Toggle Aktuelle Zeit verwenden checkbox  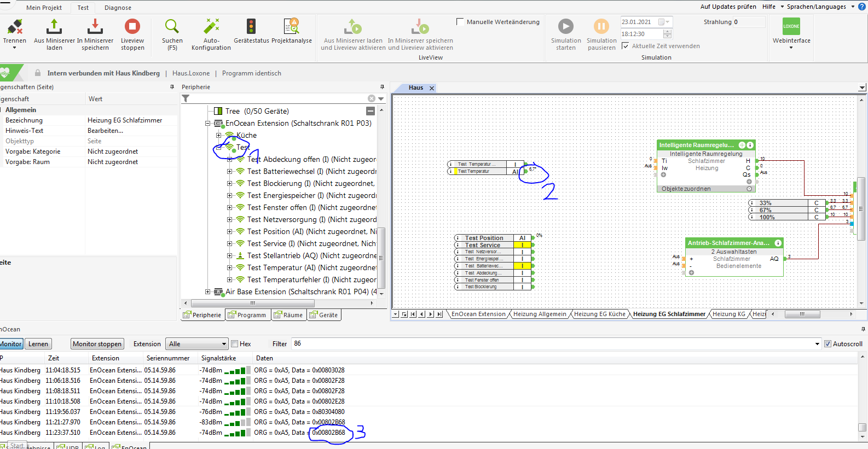click(626, 46)
